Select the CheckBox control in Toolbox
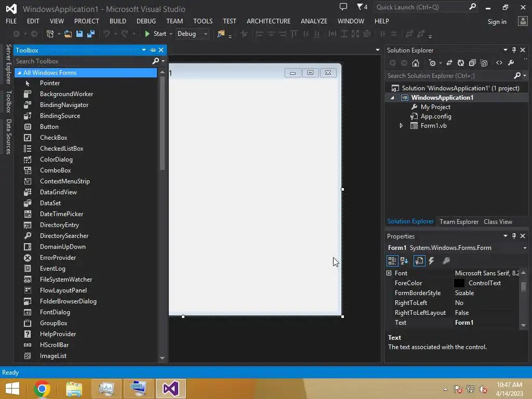 (54, 138)
